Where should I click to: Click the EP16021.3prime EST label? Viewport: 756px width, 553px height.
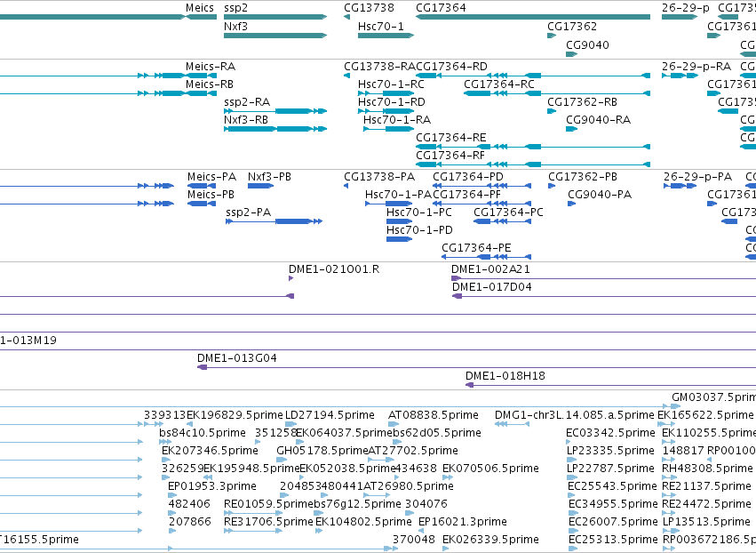coord(462,522)
